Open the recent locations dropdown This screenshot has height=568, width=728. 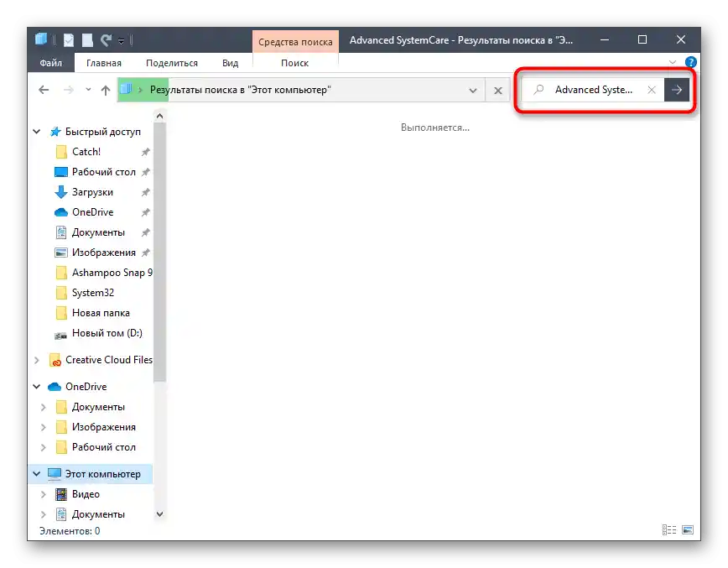[88, 89]
